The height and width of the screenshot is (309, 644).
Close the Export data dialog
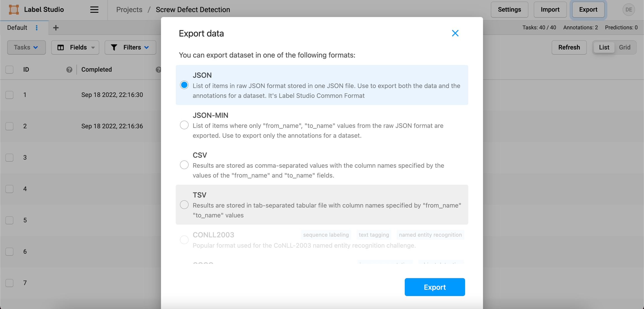pyautogui.click(x=455, y=33)
